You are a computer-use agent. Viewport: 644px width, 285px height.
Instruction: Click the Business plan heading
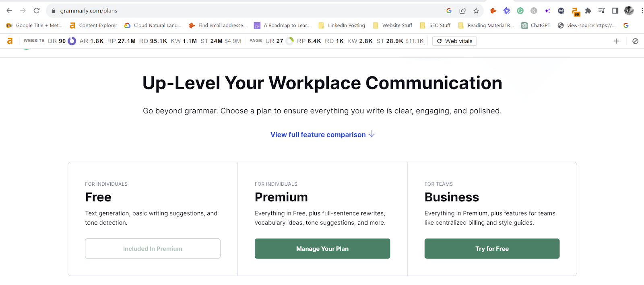[x=452, y=197]
